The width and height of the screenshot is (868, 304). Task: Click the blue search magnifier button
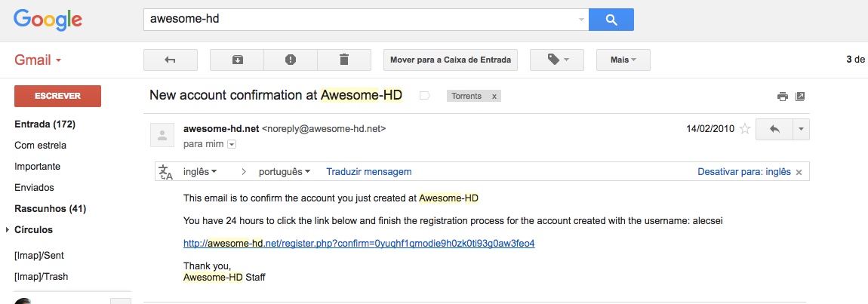click(x=611, y=20)
